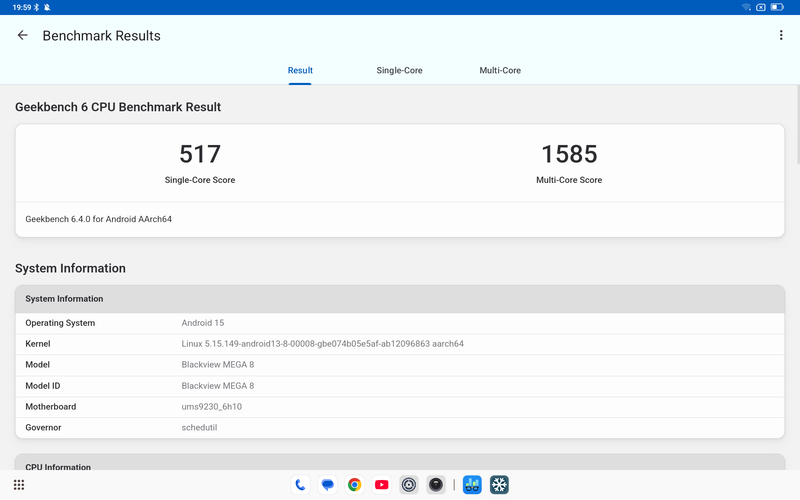
Task: Tap the Wi-Fi status icon
Action: [746, 7]
